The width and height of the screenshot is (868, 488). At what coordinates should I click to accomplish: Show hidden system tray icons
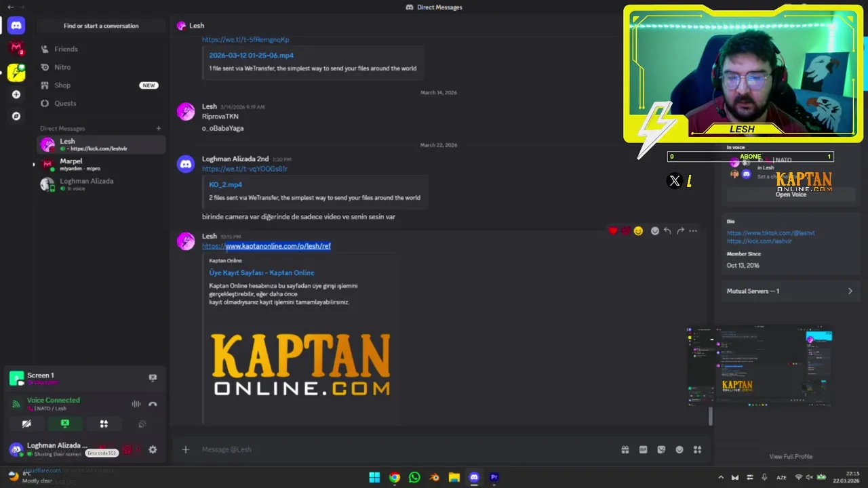click(x=721, y=477)
